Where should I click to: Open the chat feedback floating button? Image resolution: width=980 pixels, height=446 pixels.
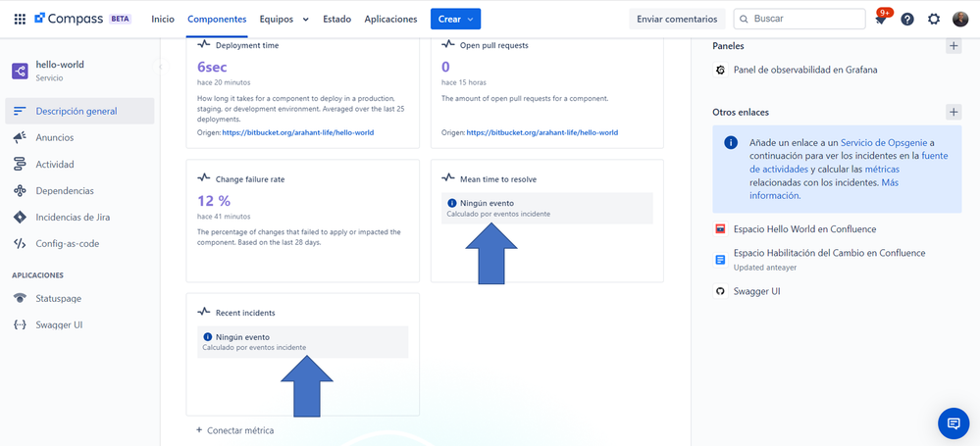954,423
